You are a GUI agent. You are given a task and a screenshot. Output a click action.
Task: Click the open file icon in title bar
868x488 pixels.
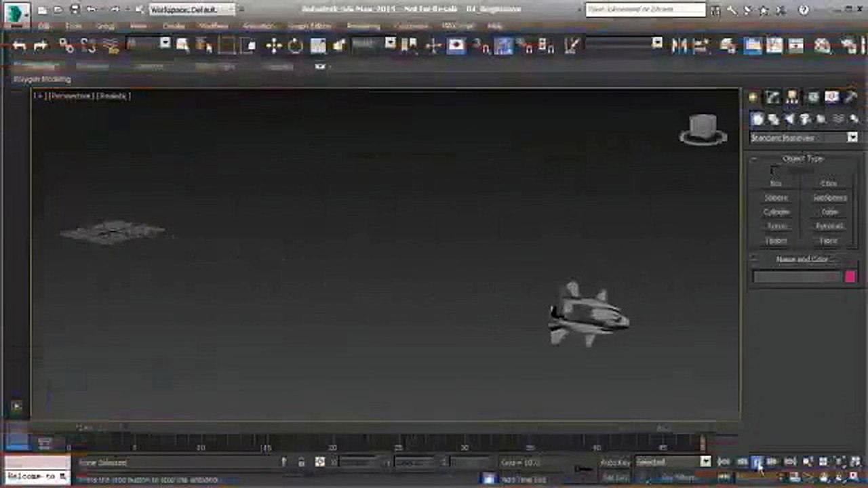click(58, 9)
